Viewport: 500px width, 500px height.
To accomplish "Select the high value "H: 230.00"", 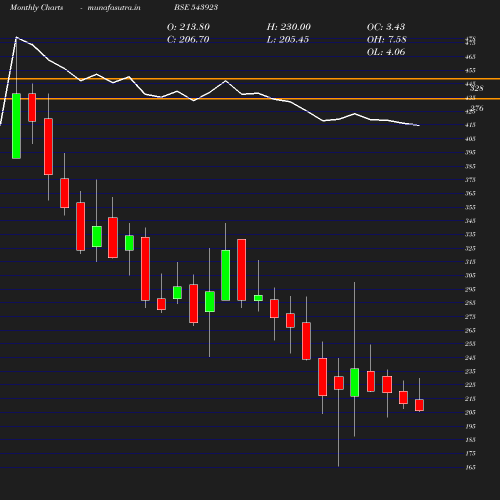I will pyautogui.click(x=289, y=27).
